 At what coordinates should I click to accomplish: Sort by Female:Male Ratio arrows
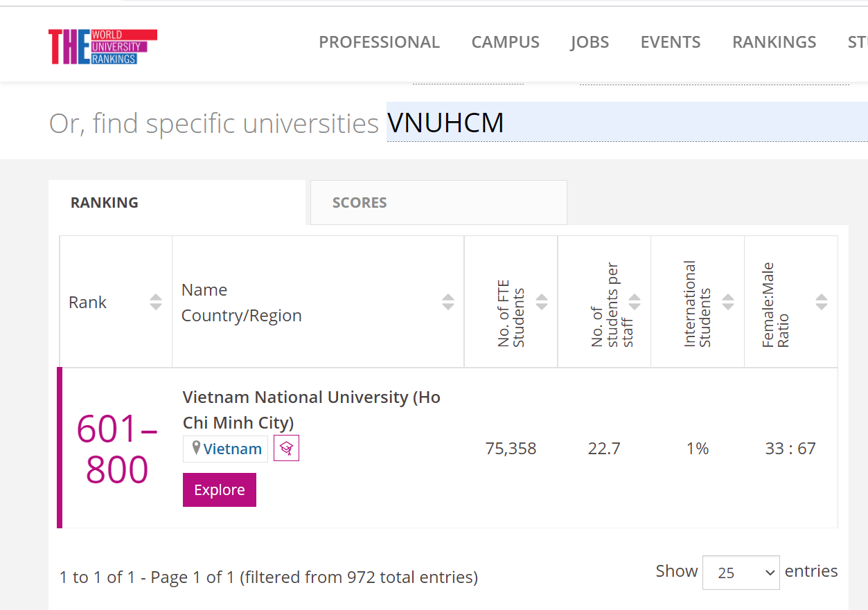(x=822, y=302)
